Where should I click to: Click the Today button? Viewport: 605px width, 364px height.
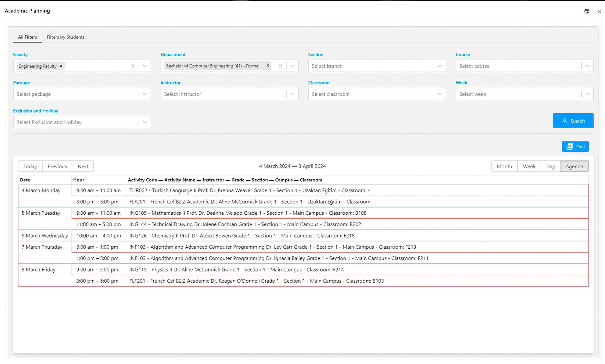(30, 166)
